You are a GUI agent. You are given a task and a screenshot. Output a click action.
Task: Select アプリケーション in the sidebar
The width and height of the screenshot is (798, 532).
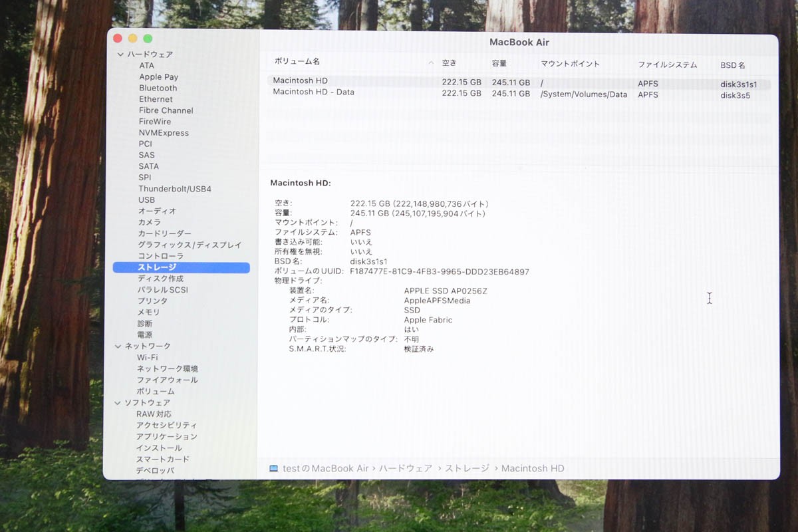click(x=166, y=436)
